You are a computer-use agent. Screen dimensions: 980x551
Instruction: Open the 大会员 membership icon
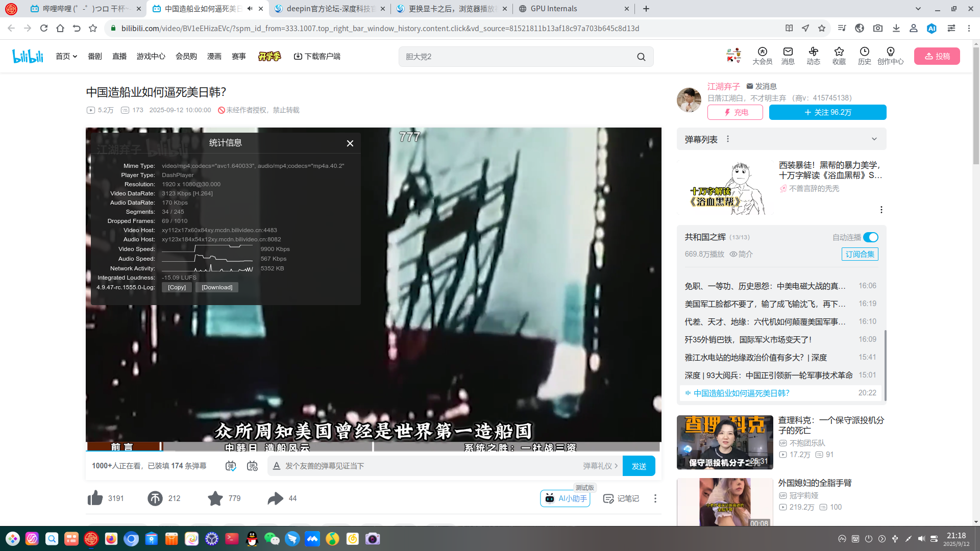pyautogui.click(x=762, y=56)
